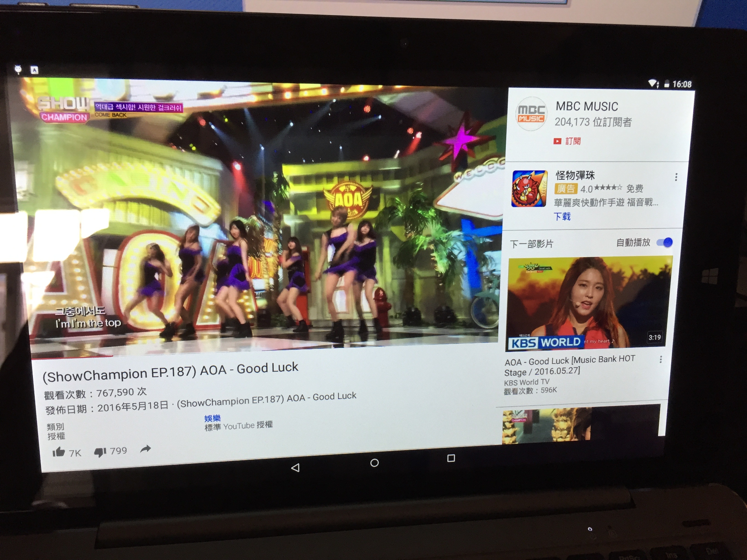Open the 娛樂 category link

[x=212, y=418]
